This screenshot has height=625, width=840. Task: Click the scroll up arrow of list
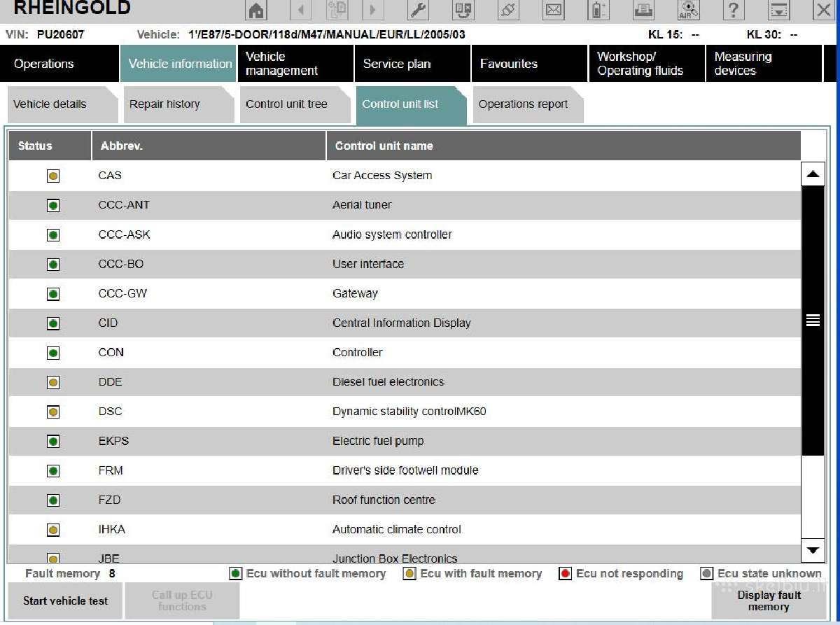click(x=813, y=174)
